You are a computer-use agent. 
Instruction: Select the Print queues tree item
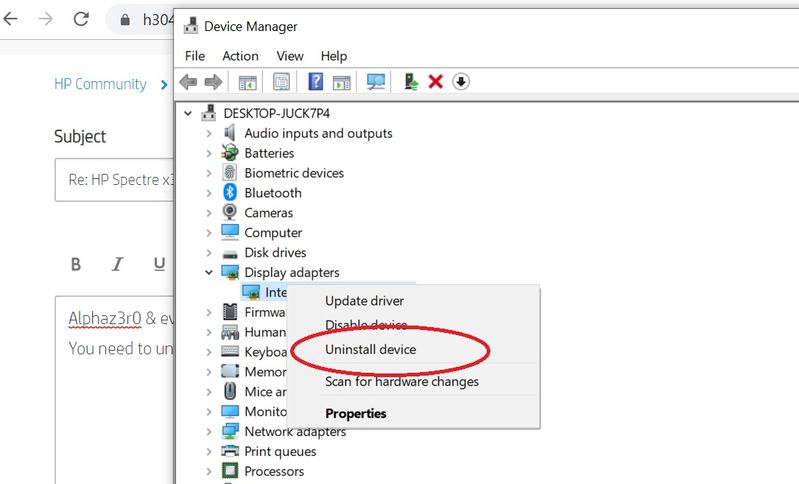coord(280,451)
